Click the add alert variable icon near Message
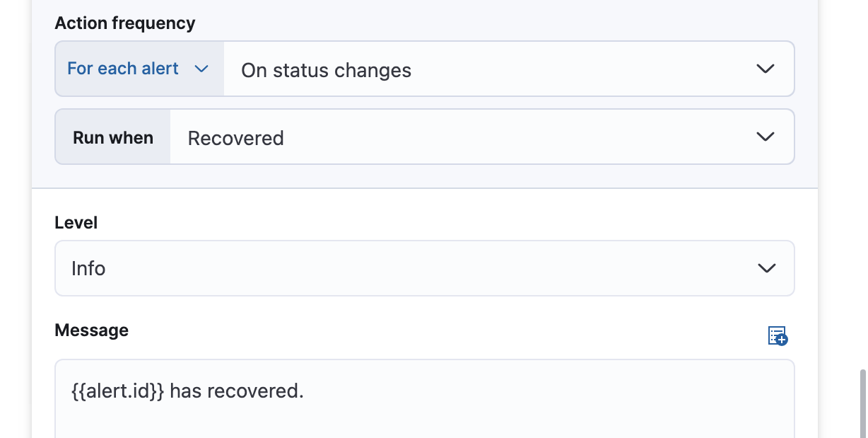The width and height of the screenshot is (868, 438). pos(778,337)
